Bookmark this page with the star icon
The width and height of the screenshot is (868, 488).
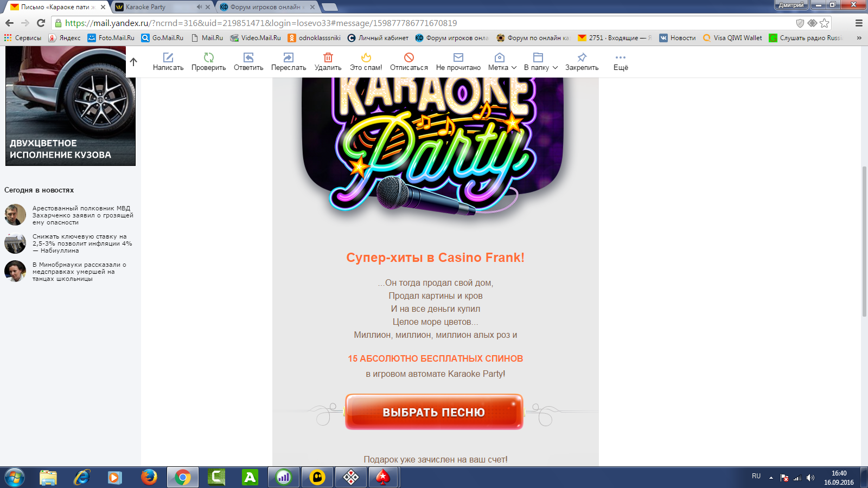click(825, 23)
